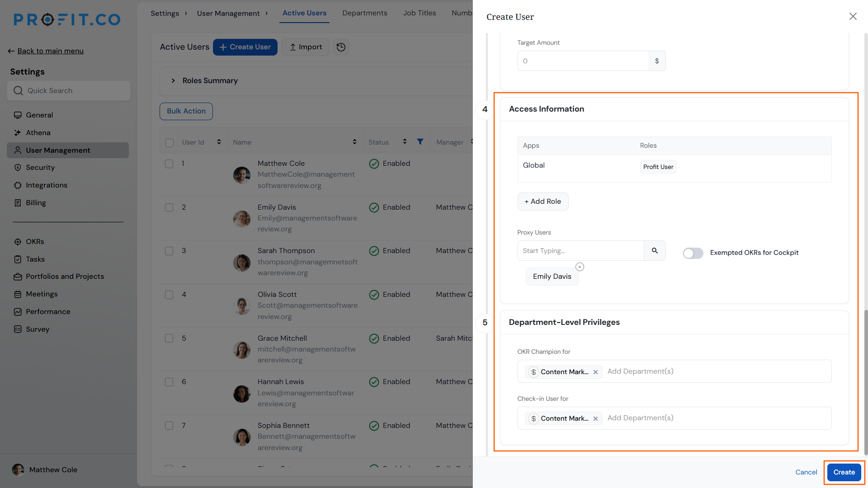Screen dimensions: 868x488
Task: Click the Profit.co logo
Action: pyautogui.click(x=67, y=19)
